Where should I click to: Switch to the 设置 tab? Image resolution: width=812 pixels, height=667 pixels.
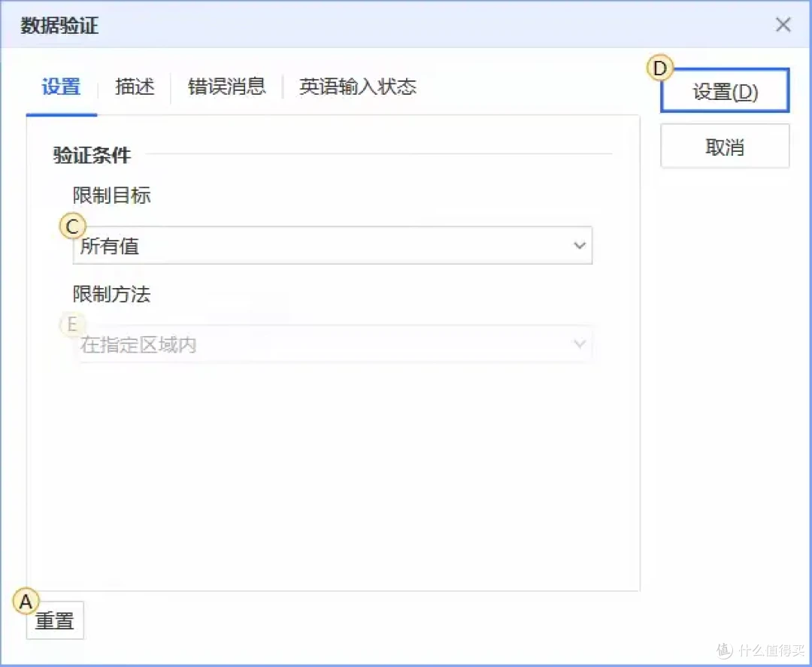61,86
